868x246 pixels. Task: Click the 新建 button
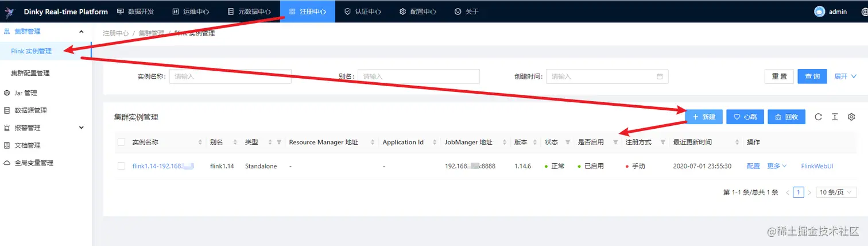tap(704, 117)
